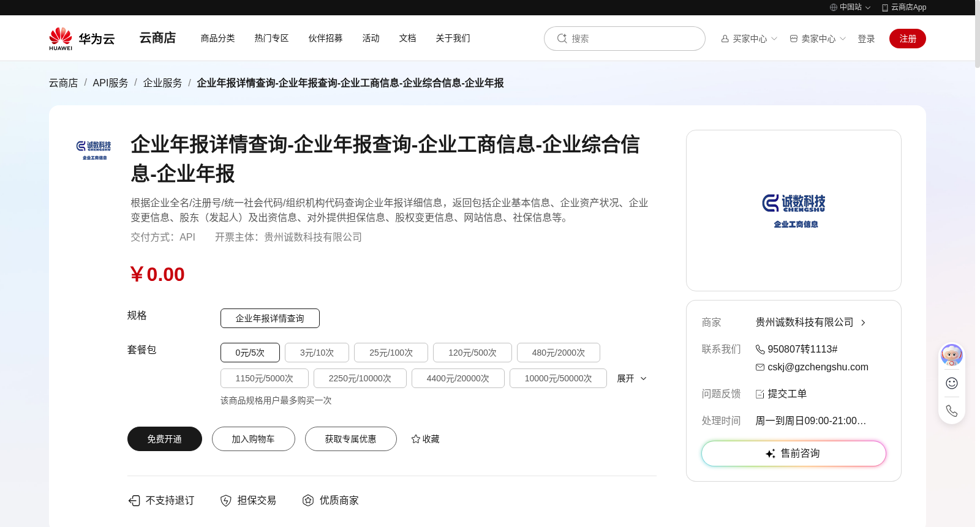Image resolution: width=980 pixels, height=527 pixels.
Task: Click the Huawei Cloud logo
Action: pyautogui.click(x=81, y=39)
